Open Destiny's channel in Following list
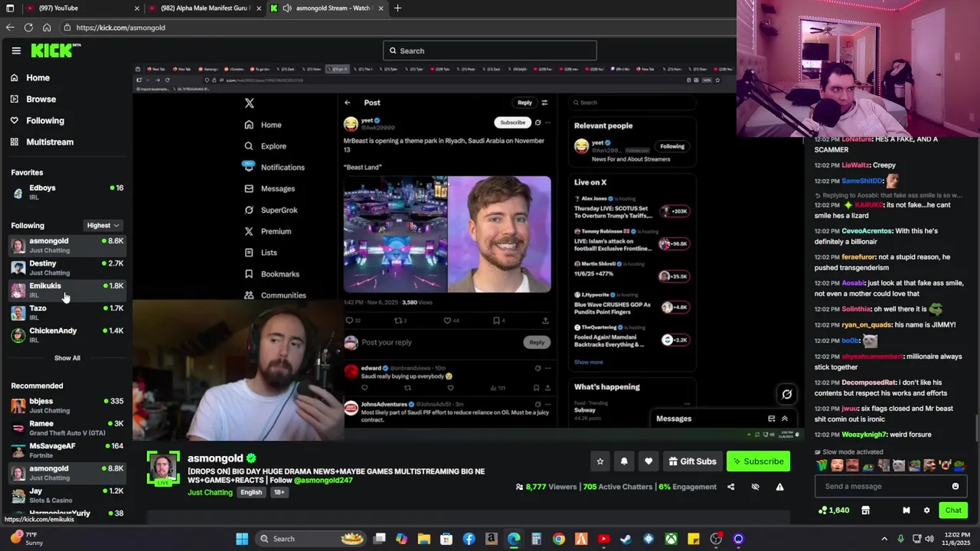980x551 pixels. click(67, 267)
